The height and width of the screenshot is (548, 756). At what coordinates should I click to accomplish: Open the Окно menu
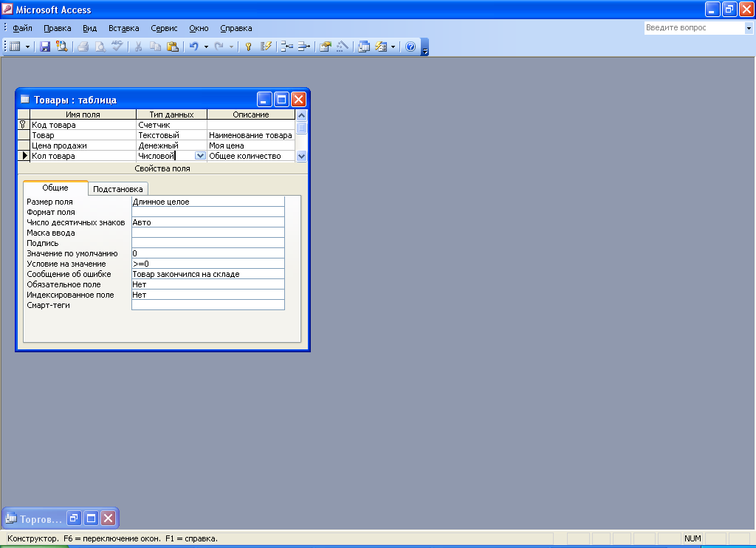[199, 28]
